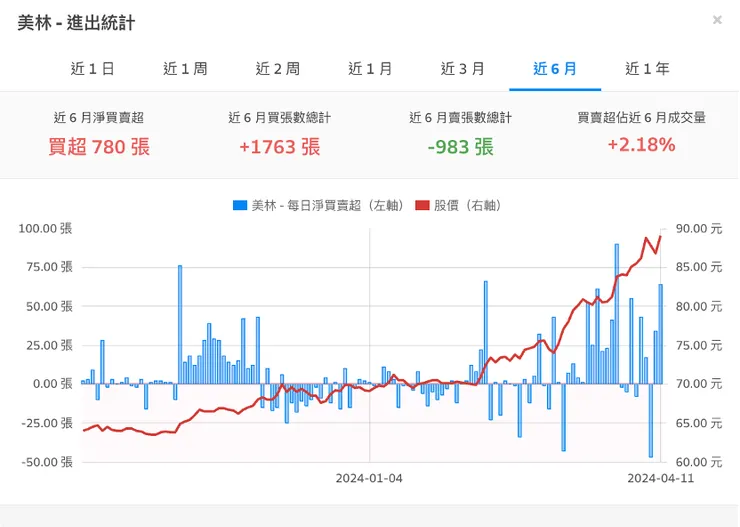This screenshot has height=527, width=740.
Task: Close the 美林 進出統計 dialog
Action: [x=717, y=20]
